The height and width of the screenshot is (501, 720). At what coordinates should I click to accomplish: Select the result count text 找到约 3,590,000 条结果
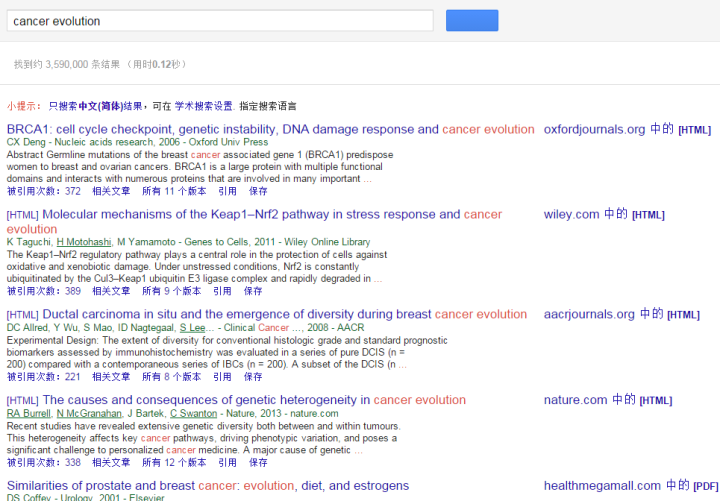[67, 64]
